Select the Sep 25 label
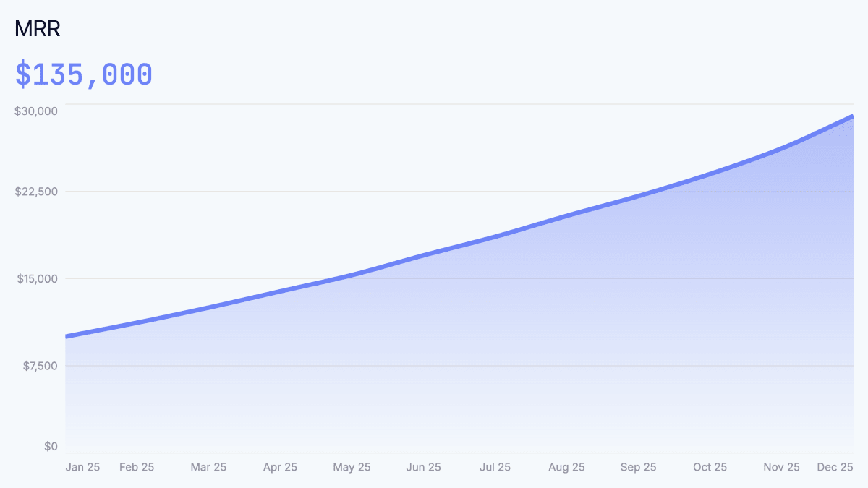Viewport: 868px width, 488px height. [x=638, y=467]
